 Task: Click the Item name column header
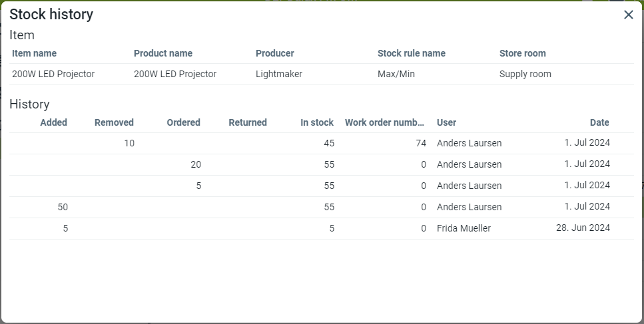(x=34, y=53)
